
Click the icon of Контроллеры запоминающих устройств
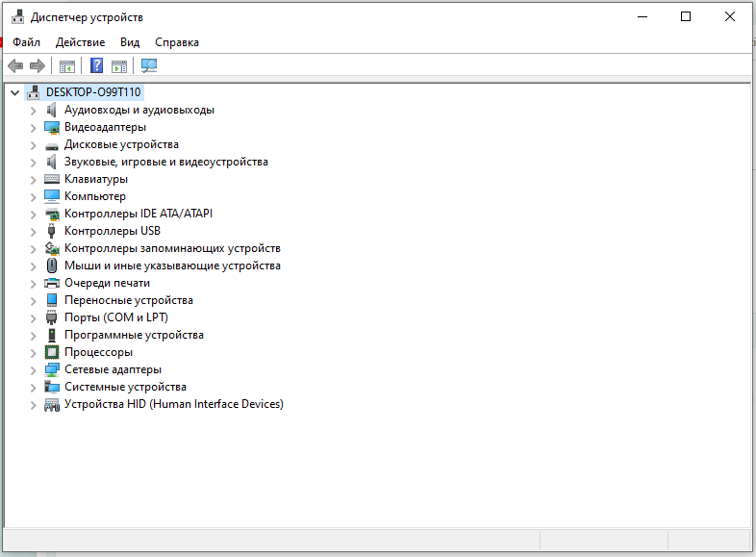52,248
